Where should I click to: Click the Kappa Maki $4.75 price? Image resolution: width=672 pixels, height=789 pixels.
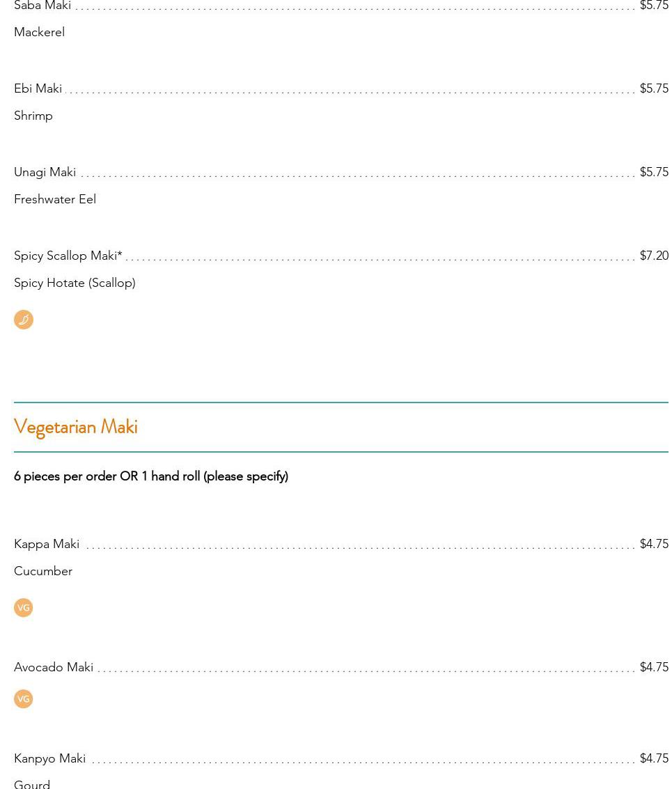tap(654, 544)
